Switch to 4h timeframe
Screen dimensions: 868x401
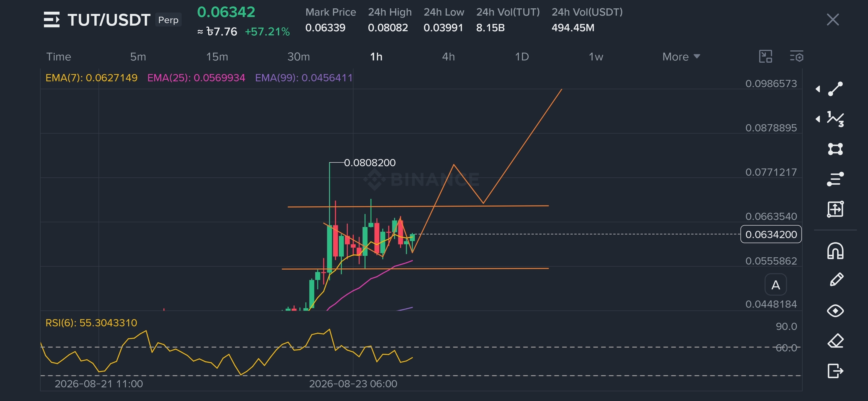(x=448, y=57)
